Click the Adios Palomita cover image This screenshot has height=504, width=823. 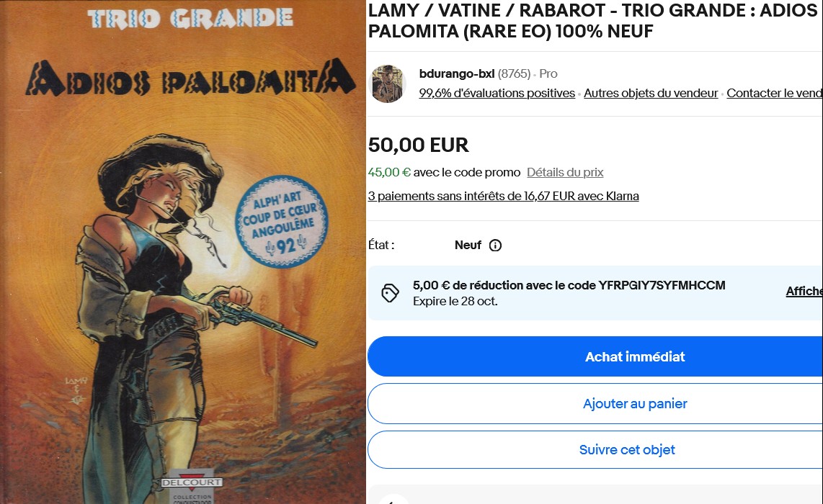point(182,252)
